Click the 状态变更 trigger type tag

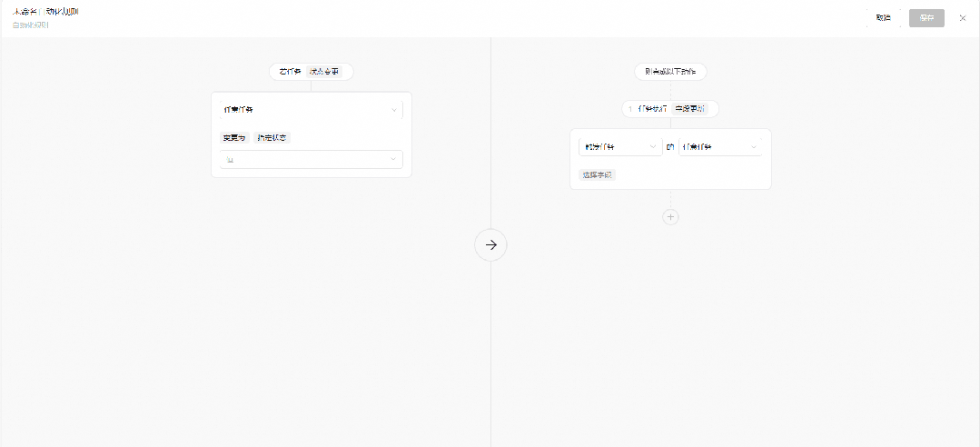tap(324, 72)
